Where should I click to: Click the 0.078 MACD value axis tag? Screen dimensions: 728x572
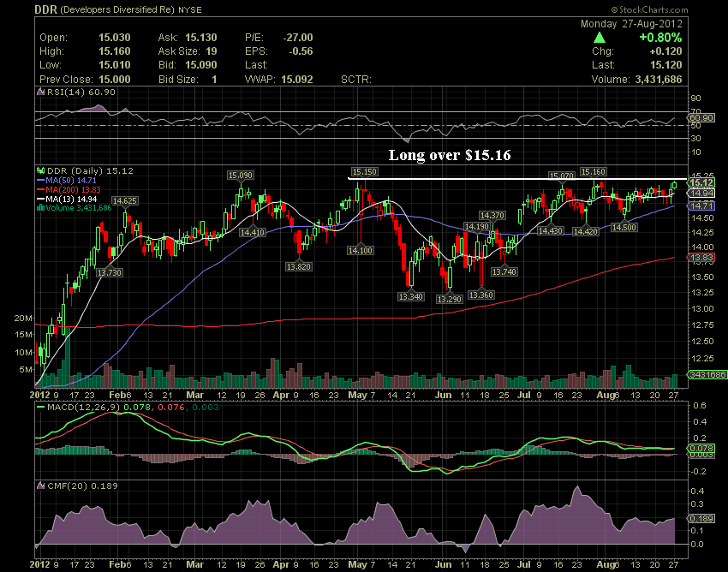pyautogui.click(x=701, y=449)
